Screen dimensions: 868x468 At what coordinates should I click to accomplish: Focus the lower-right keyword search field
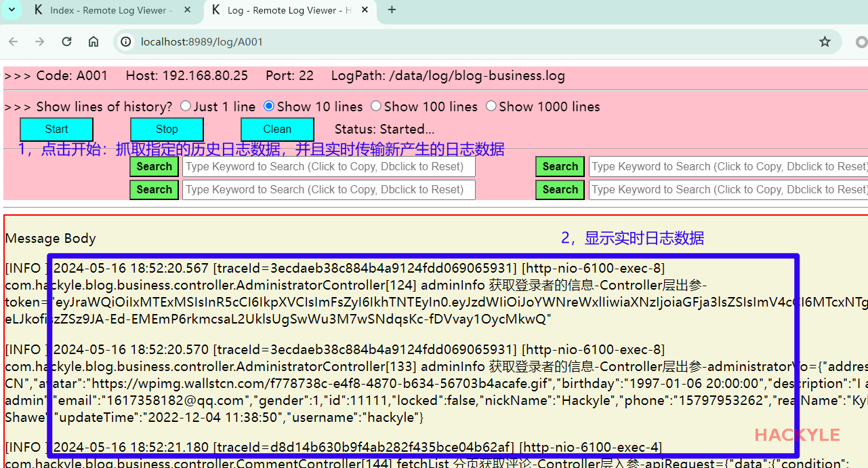[x=728, y=190]
